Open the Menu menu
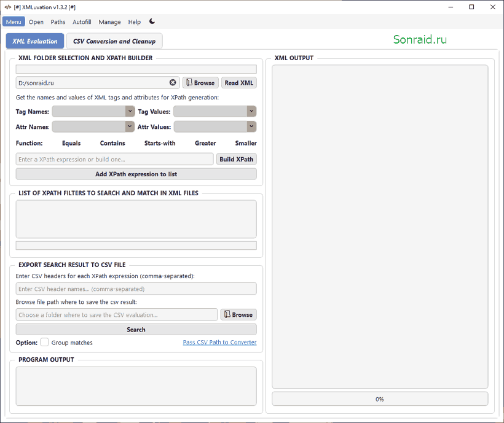This screenshot has width=504, height=423. pos(14,22)
